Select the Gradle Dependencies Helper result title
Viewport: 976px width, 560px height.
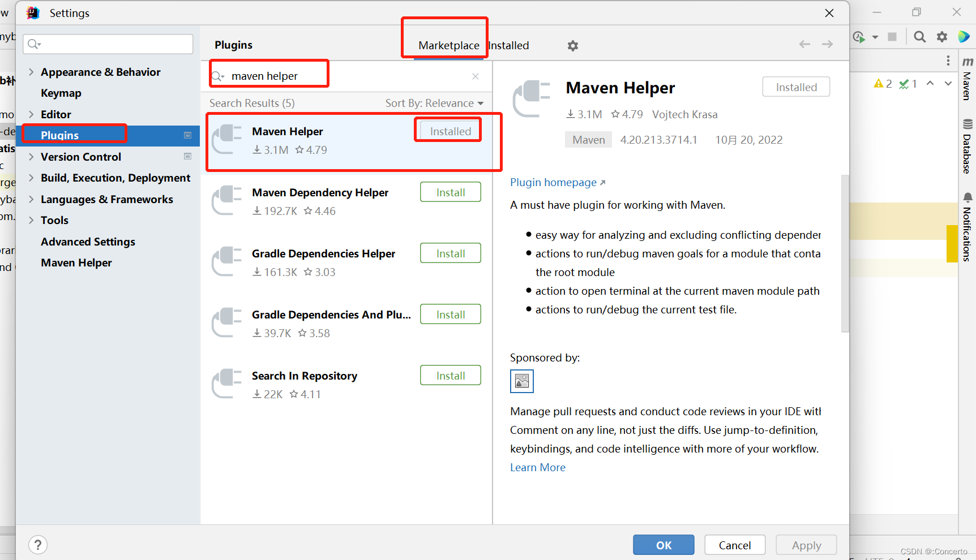pyautogui.click(x=323, y=253)
